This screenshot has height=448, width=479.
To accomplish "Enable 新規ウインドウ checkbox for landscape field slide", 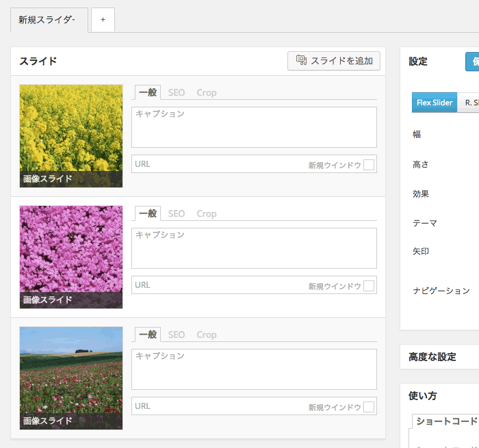I will [369, 407].
